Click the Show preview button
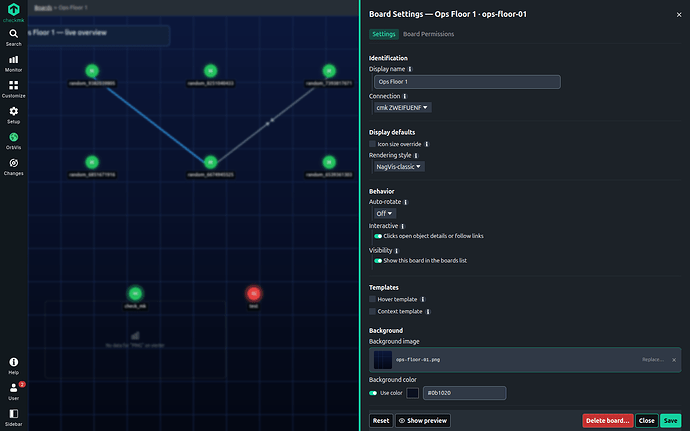 [422, 420]
